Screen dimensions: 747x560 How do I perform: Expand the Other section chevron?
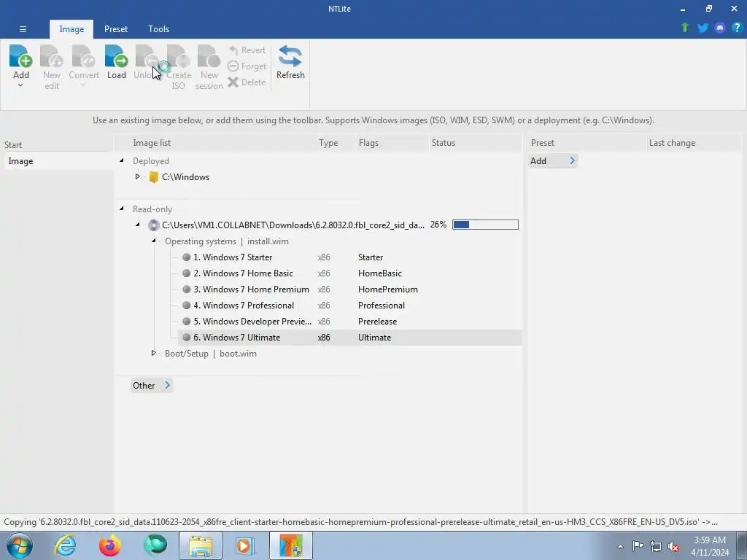pos(167,385)
